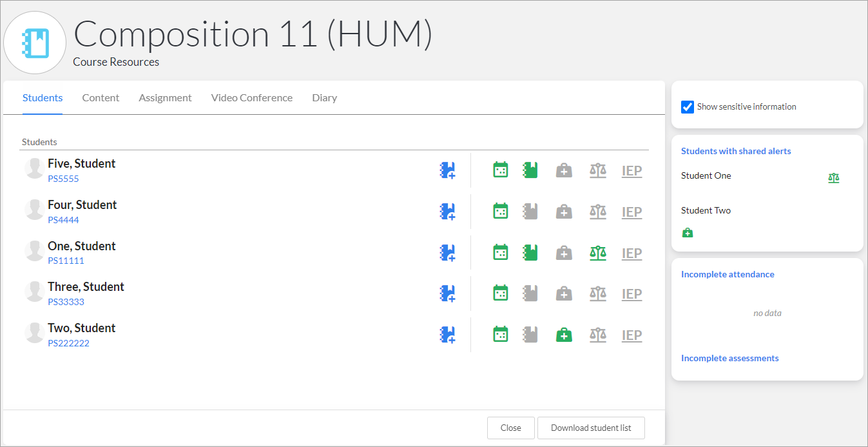This screenshot has height=447, width=868.
Task: Click the name Two, Student
Action: (x=82, y=328)
